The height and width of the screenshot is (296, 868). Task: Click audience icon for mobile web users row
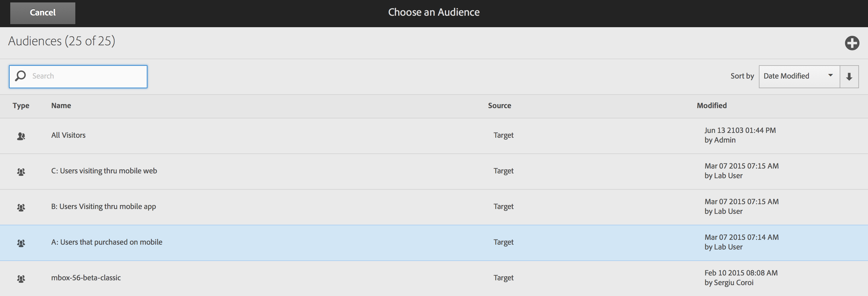click(x=21, y=172)
